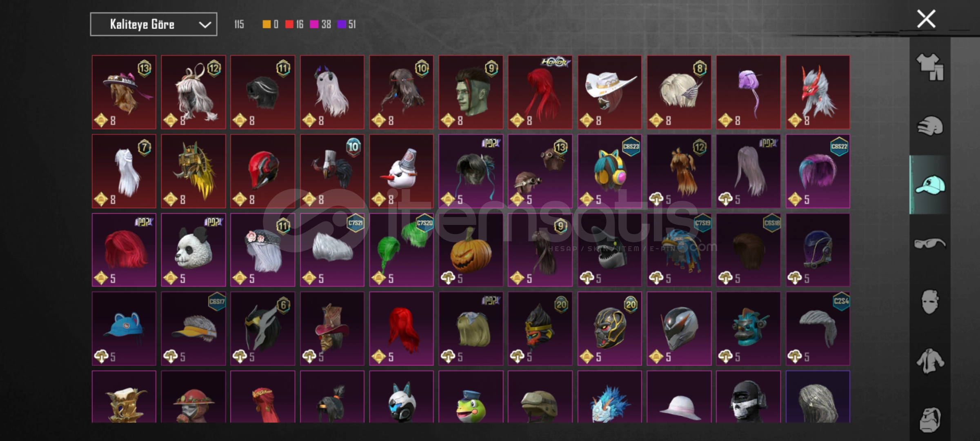Open the character face category icon
The image size is (980, 441).
[x=930, y=419]
